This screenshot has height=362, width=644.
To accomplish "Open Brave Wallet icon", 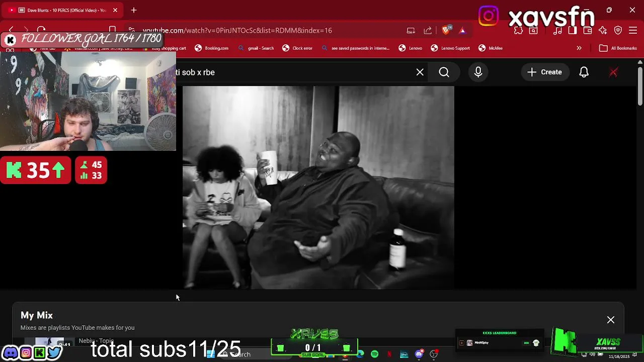I will [588, 30].
